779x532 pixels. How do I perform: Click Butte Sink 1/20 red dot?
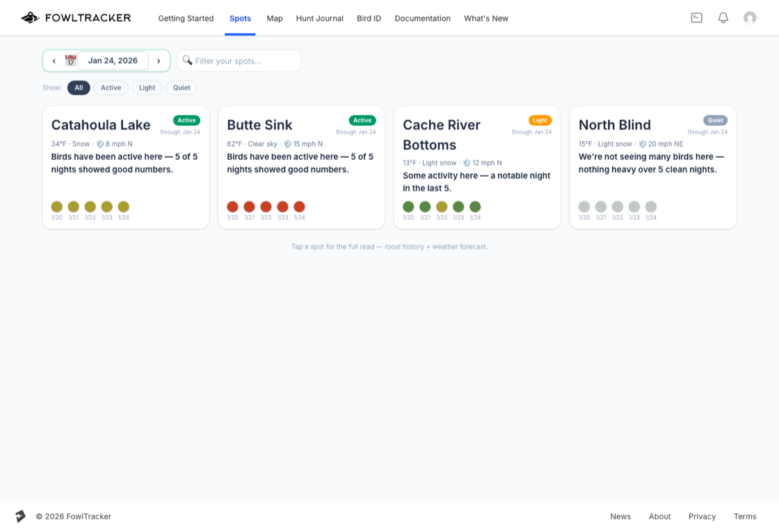[x=232, y=207]
